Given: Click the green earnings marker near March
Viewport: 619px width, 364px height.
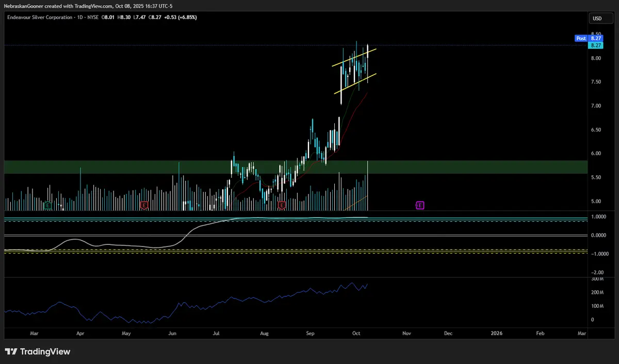Looking at the screenshot, I should (48, 205).
